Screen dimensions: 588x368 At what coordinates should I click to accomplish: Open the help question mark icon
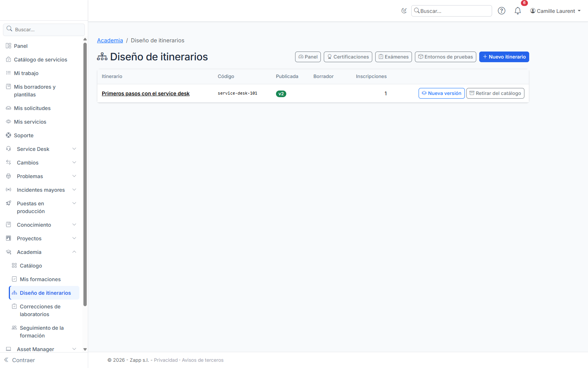click(501, 11)
